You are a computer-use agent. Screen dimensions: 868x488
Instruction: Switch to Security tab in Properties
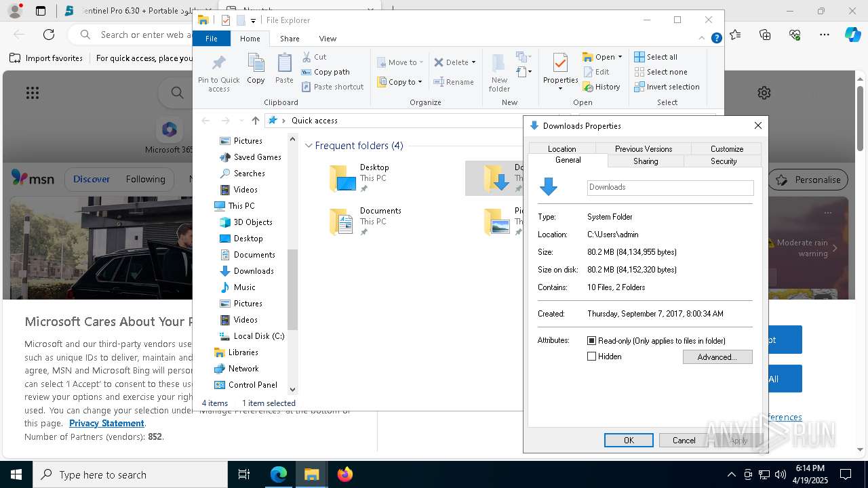tap(723, 161)
